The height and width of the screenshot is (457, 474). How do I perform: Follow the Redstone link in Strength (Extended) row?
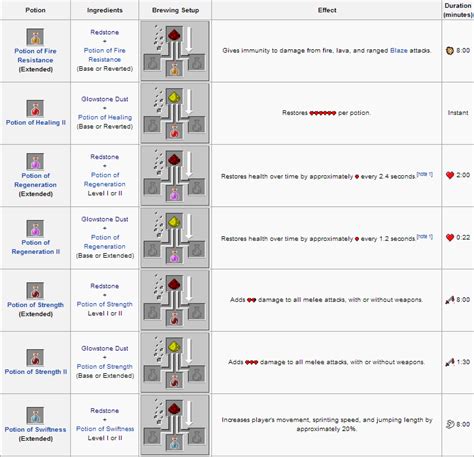tap(105, 286)
